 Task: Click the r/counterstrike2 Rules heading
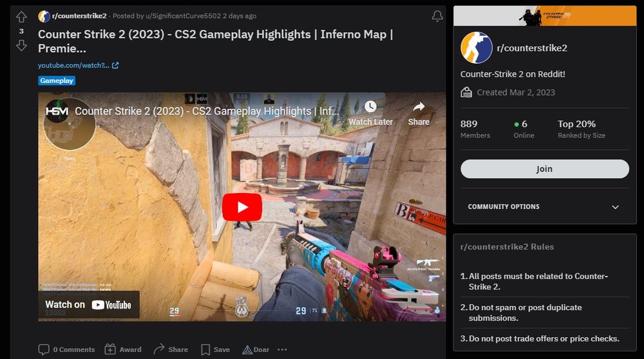507,246
